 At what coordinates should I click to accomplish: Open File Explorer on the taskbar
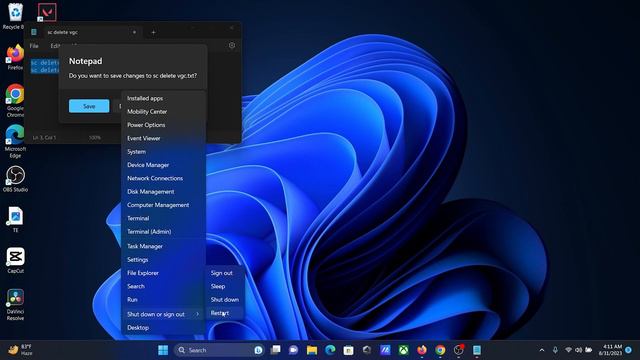tap(312, 350)
